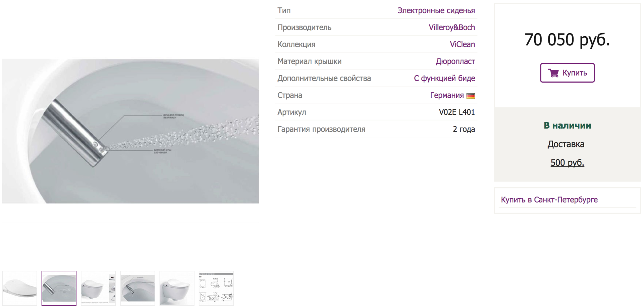Click the В наличии availability label
This screenshot has width=644, height=308.
pos(567,126)
